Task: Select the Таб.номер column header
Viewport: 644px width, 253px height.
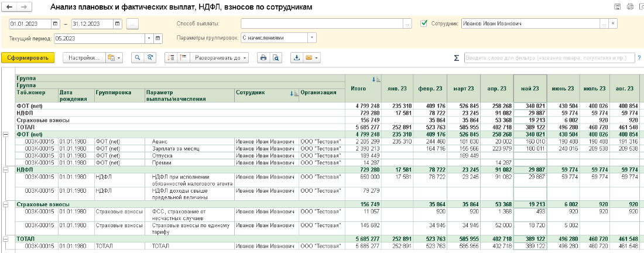Action: pyautogui.click(x=36, y=95)
